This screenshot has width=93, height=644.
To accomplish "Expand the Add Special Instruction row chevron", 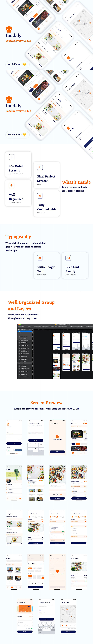I will [65, 490].
